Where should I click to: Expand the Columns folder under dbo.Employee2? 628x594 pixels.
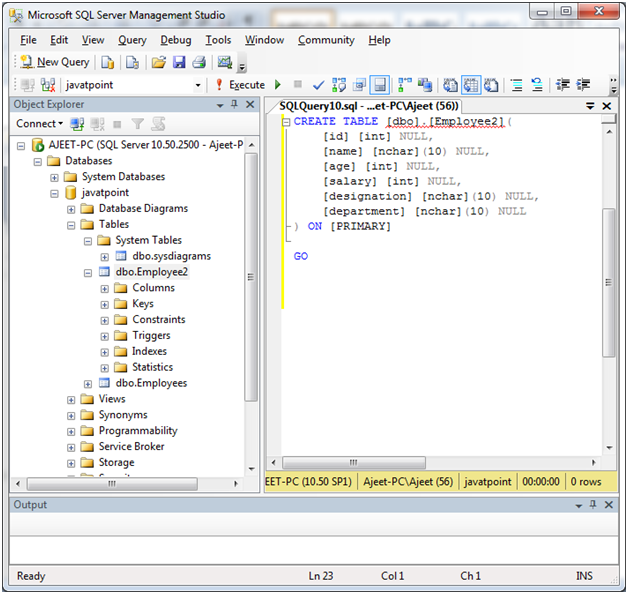[105, 288]
